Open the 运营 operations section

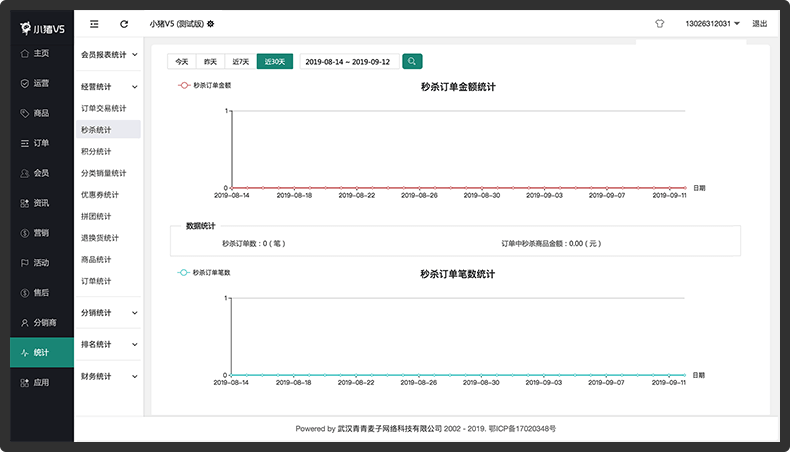[42, 83]
